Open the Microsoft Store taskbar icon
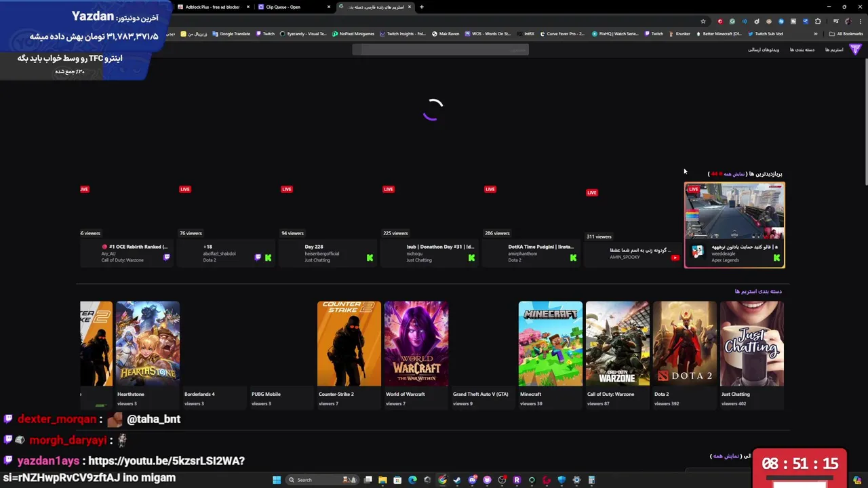The height and width of the screenshot is (488, 868). (397, 480)
